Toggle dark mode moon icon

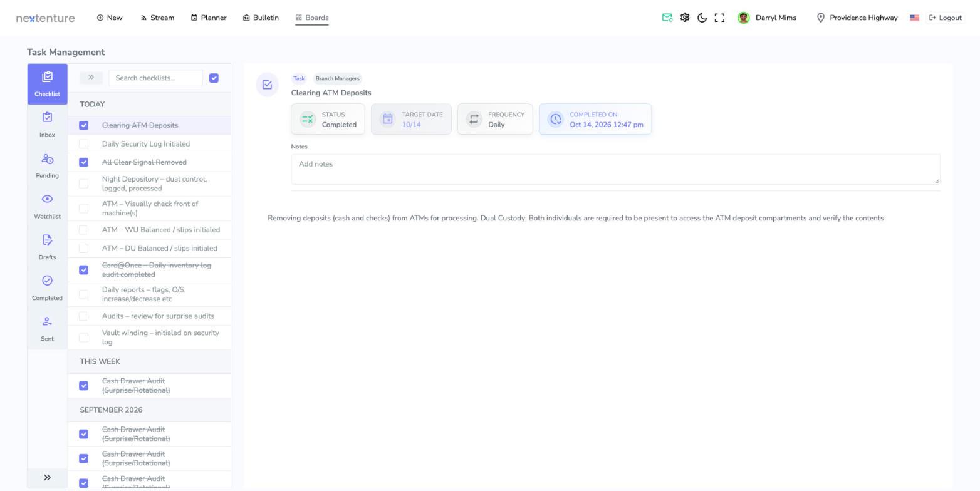[x=702, y=18]
